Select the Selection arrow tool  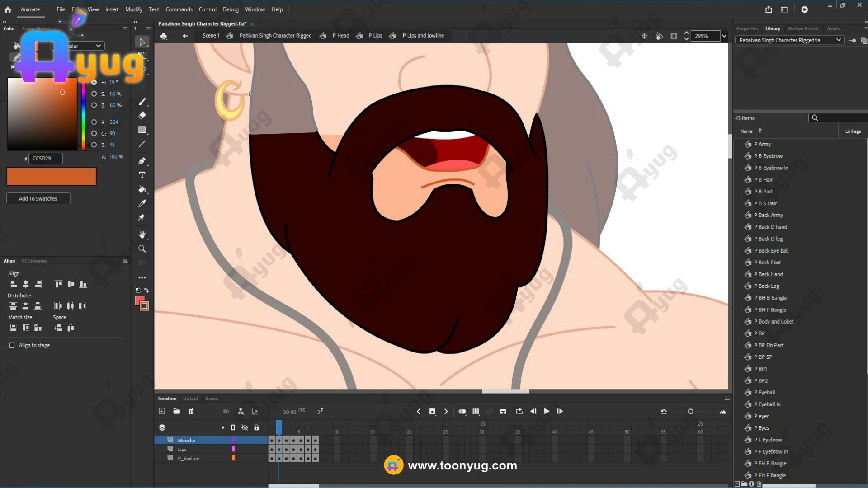[142, 42]
